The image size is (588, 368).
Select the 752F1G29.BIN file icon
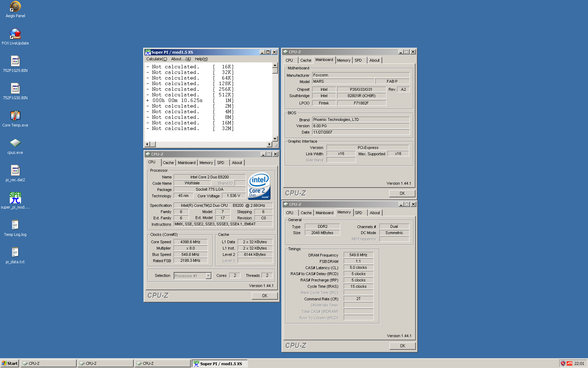coord(15,64)
